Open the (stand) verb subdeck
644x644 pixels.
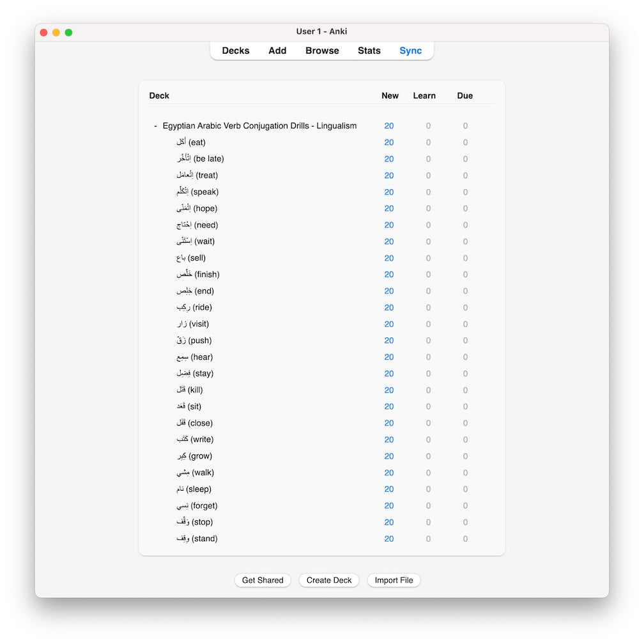tap(197, 539)
